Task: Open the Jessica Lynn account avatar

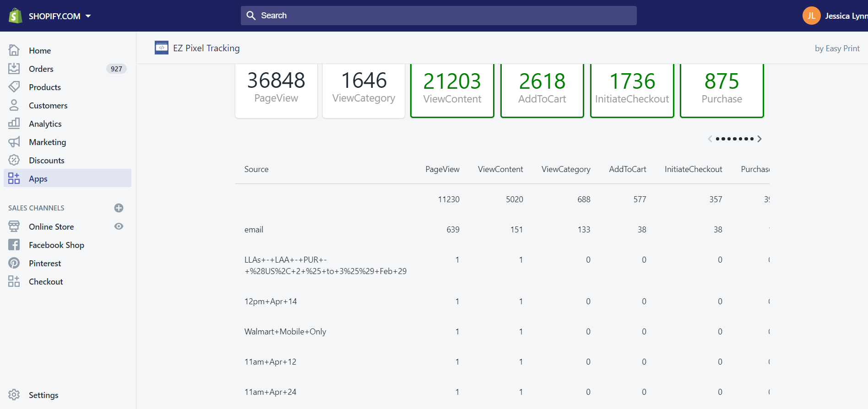Action: (811, 16)
